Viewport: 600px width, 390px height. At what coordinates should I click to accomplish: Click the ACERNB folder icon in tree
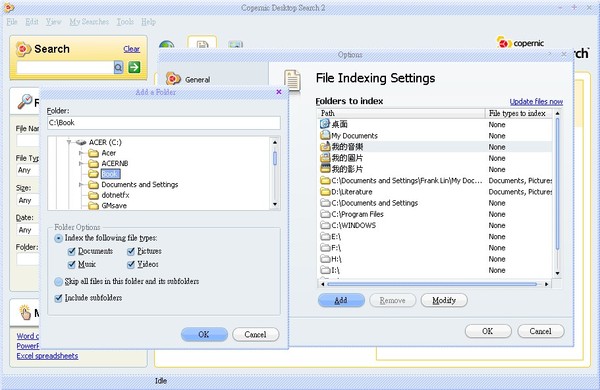click(x=93, y=163)
